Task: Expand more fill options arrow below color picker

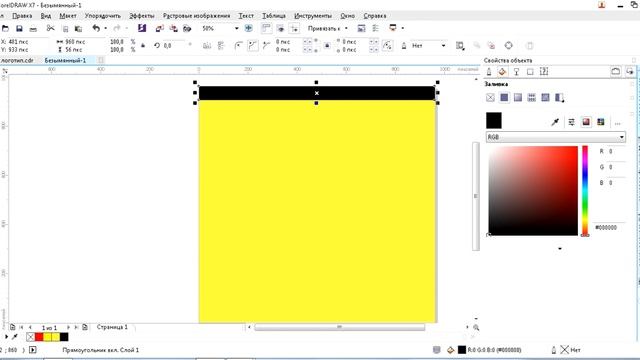Action: tap(560, 249)
